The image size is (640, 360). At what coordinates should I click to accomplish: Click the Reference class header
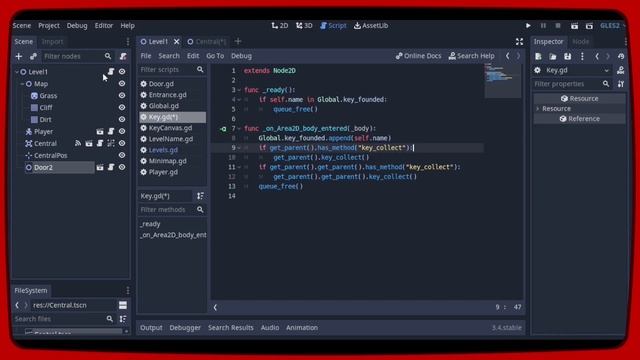[580, 119]
